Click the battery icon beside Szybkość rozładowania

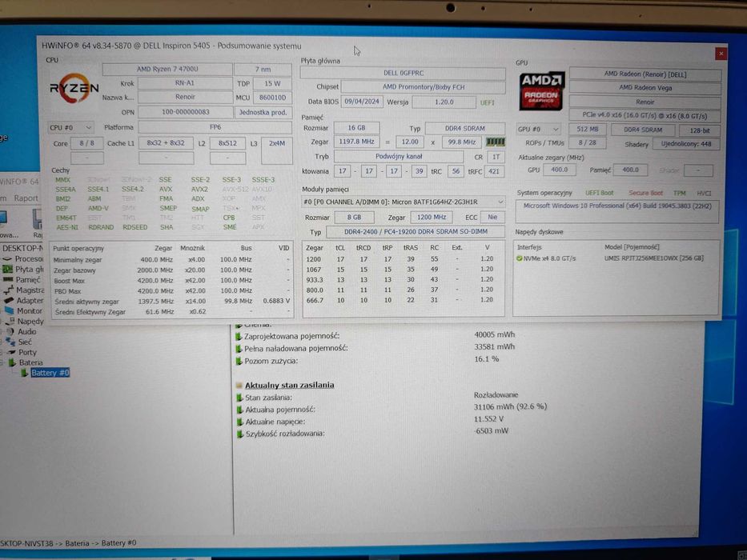[240, 434]
